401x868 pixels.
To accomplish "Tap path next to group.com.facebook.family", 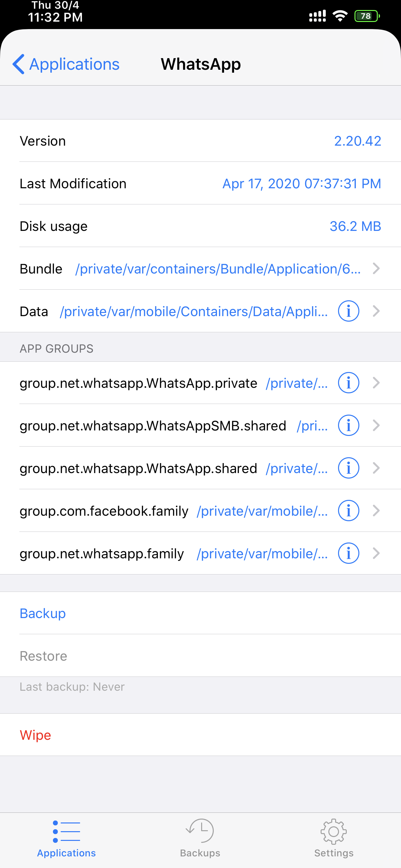I will point(262,511).
